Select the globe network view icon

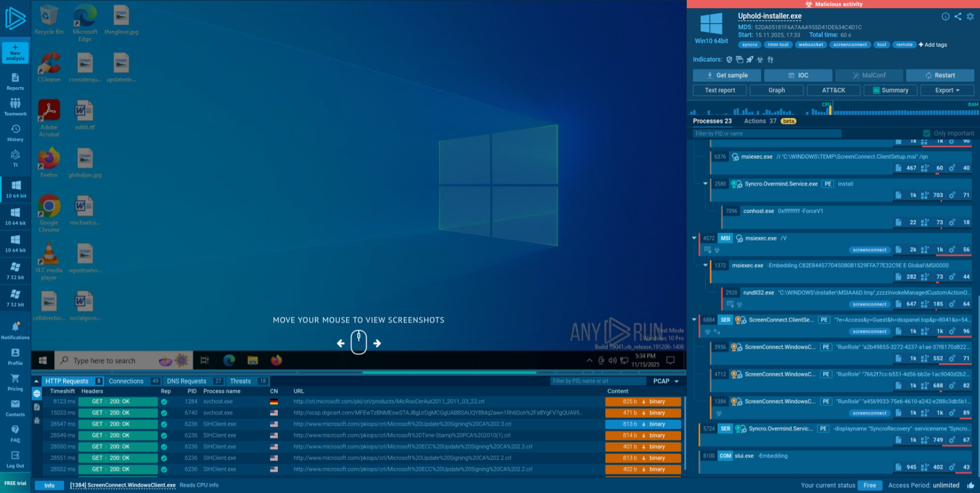(37, 393)
